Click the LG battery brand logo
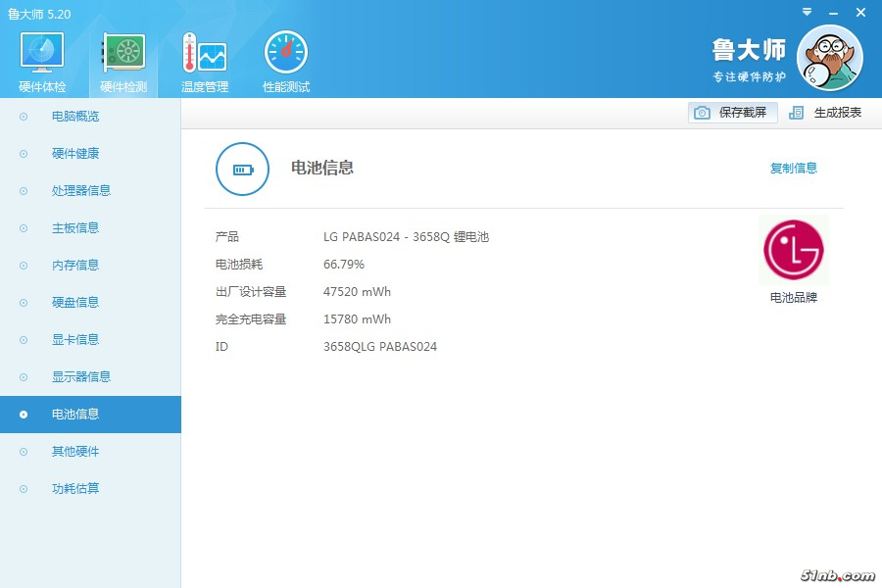This screenshot has height=588, width=882. [793, 251]
